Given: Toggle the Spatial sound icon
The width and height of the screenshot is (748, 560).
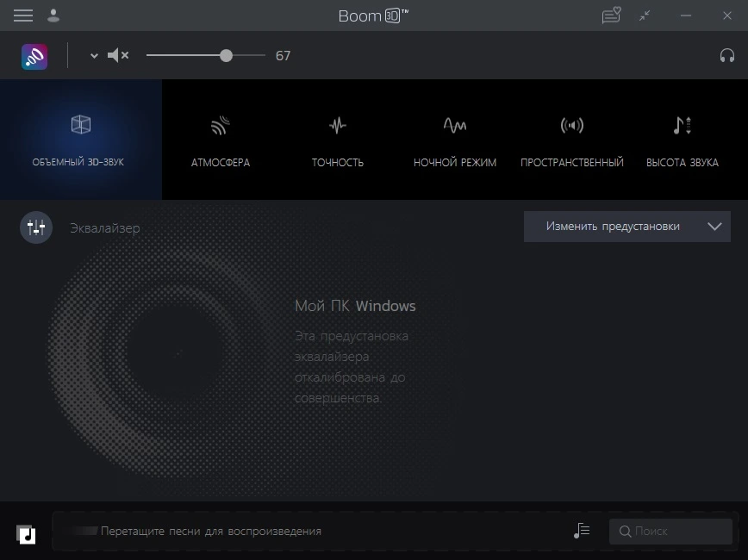Looking at the screenshot, I should pyautogui.click(x=572, y=126).
